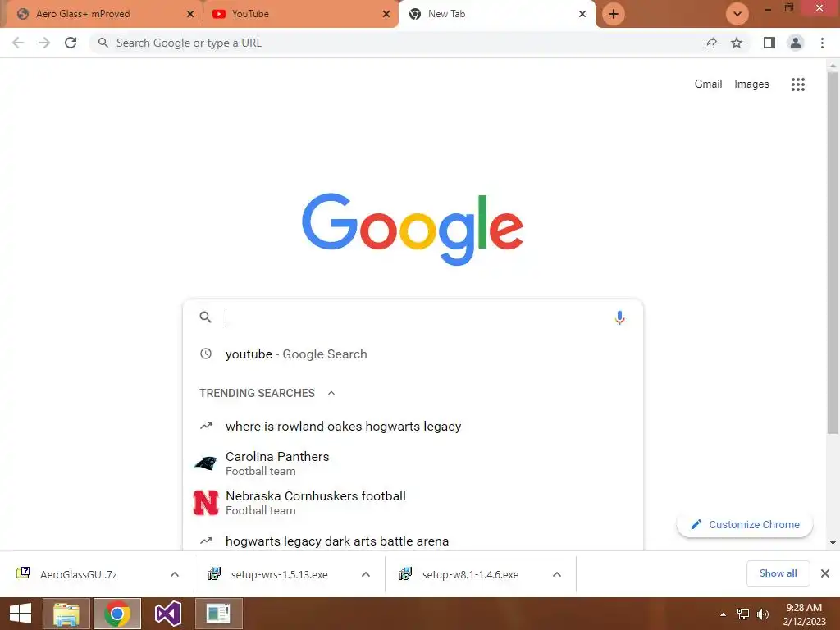Go back with the browser back arrow
The height and width of the screenshot is (630, 840).
[x=18, y=43]
